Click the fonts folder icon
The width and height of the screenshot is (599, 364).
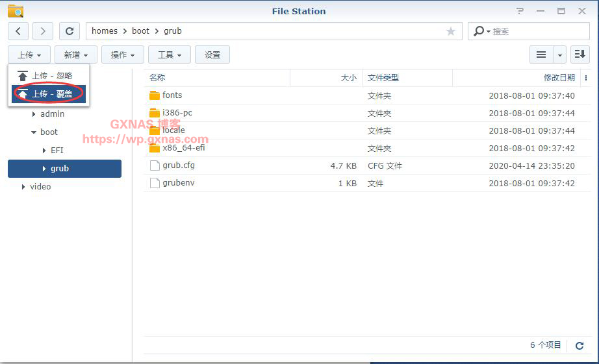[x=155, y=95]
